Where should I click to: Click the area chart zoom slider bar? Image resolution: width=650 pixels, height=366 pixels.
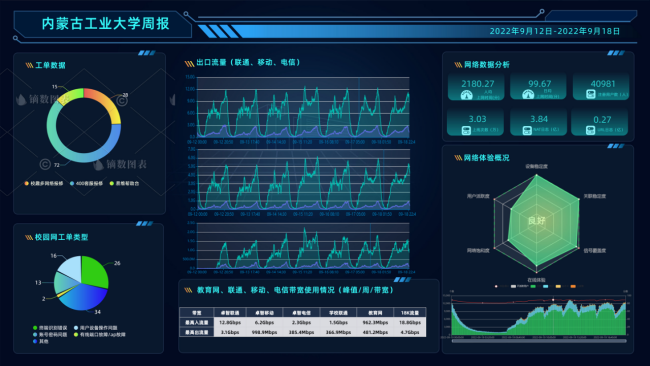point(539,341)
